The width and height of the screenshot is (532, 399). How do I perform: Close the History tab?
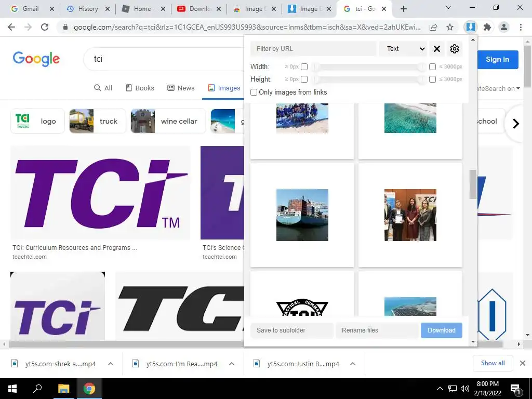(x=108, y=9)
